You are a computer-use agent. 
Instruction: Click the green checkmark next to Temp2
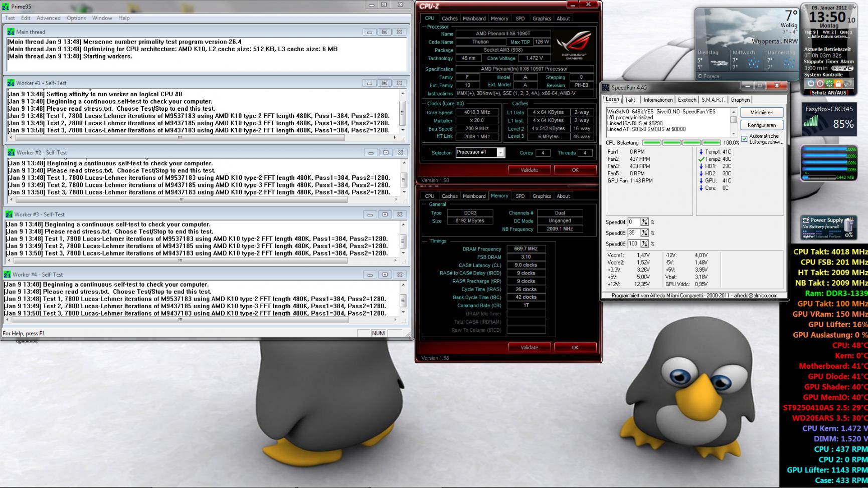(701, 159)
